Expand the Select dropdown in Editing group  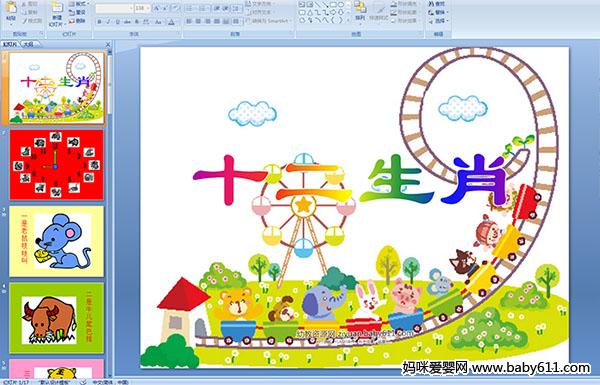pos(439,21)
